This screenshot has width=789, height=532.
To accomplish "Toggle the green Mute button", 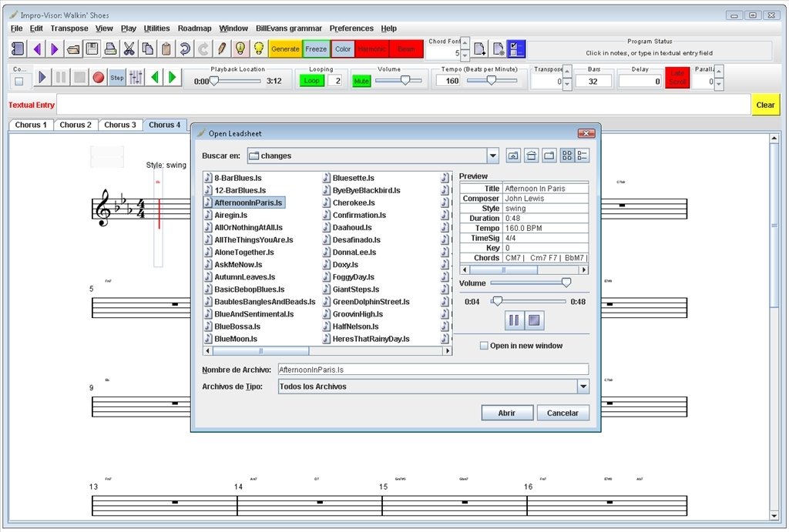I will pyautogui.click(x=361, y=80).
